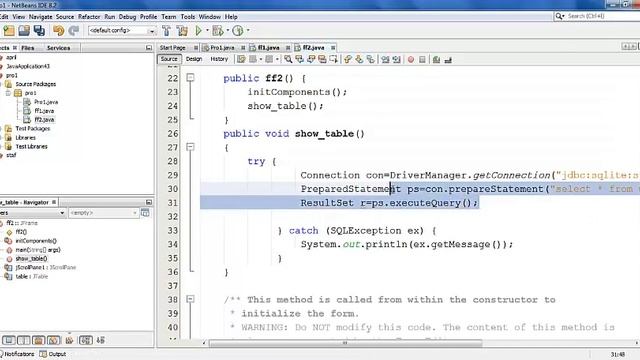Click the Uncomment editor toolbar icon
Screen dimensions: 640x360
448,60
